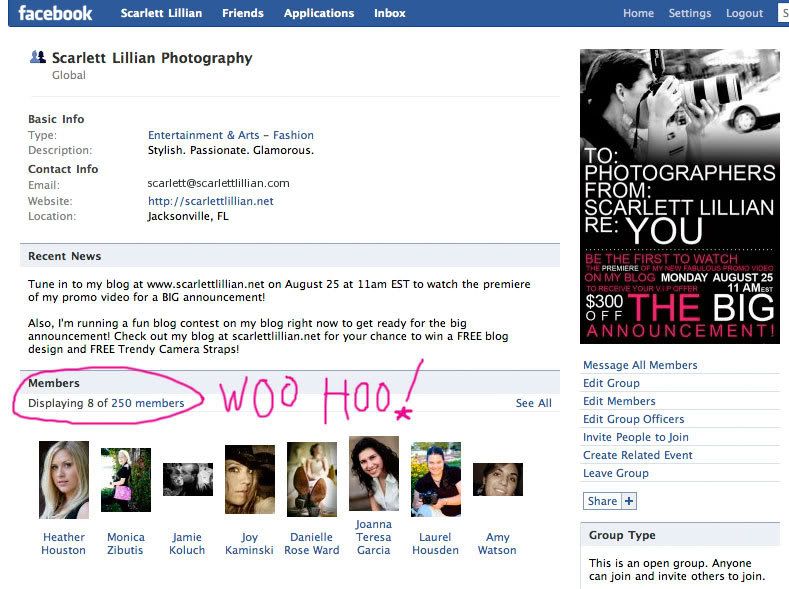Click the Heather Houston name link
Viewport: 789px width, 589px height.
tap(63, 544)
